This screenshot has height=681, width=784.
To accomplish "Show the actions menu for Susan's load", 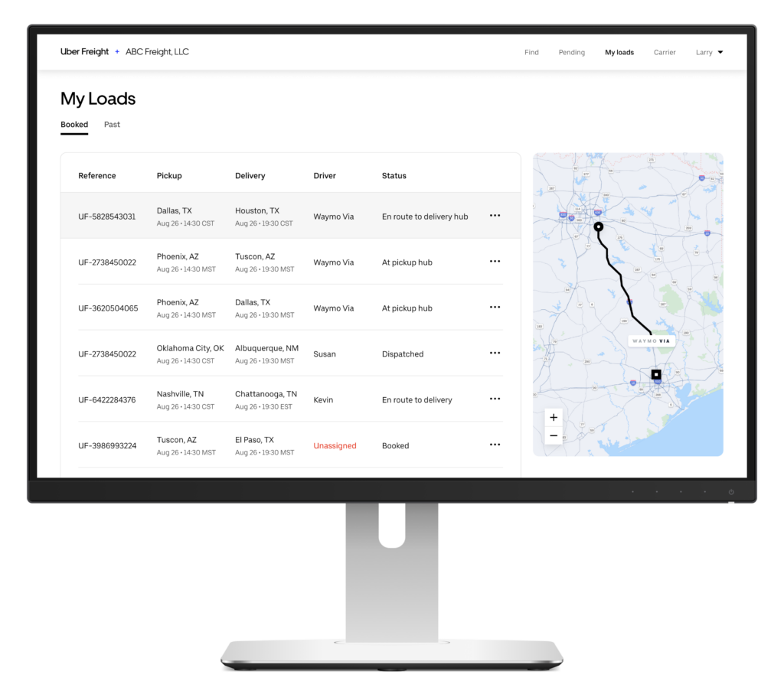I will [495, 353].
